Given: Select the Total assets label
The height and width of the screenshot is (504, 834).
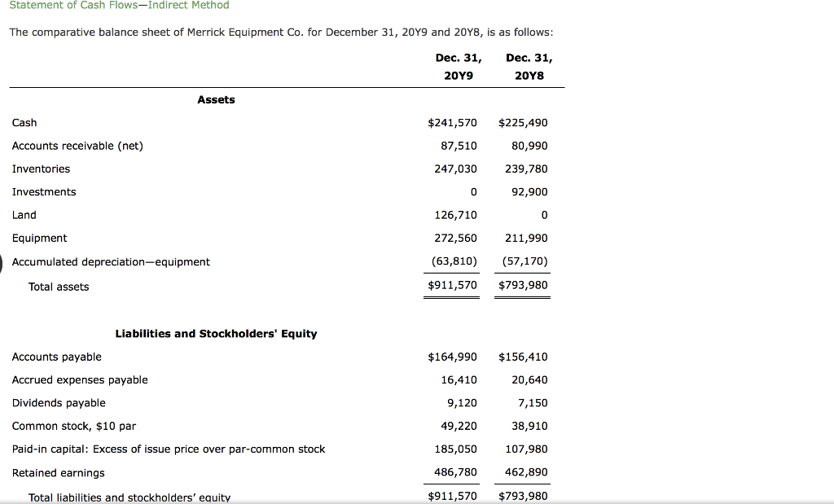Looking at the screenshot, I should coord(59,287).
